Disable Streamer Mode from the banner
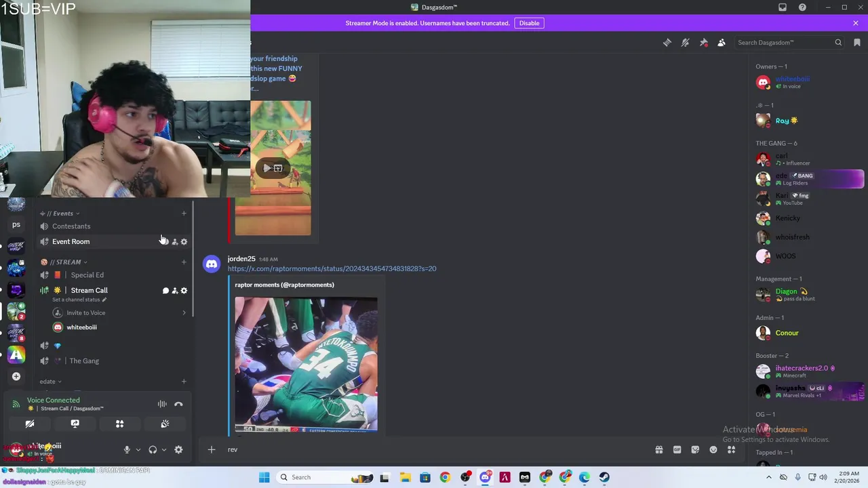The height and width of the screenshot is (488, 868). tap(529, 23)
